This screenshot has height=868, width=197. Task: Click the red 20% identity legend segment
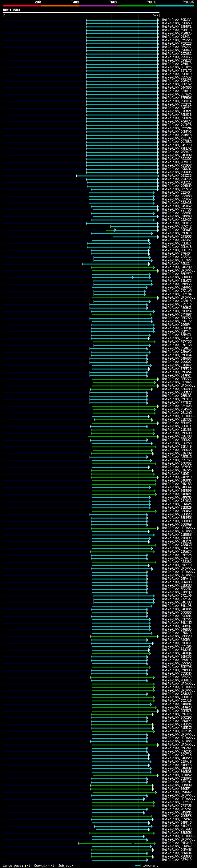[x=22, y=6]
